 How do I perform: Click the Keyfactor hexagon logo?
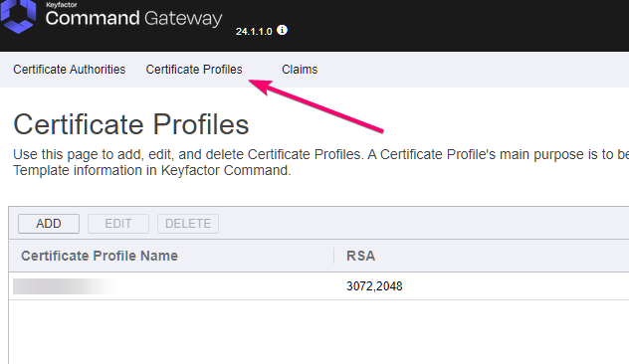(18, 16)
